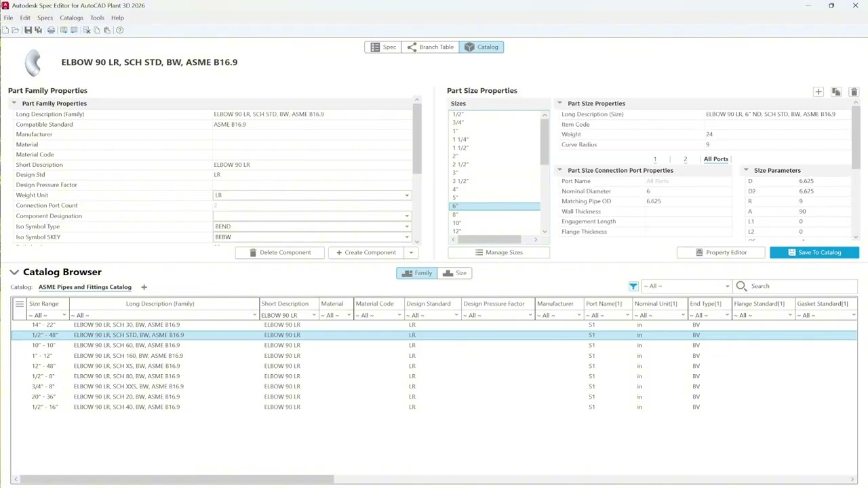Open the Iso Symbol SKEY dropdown
Image resolution: width=868 pixels, height=488 pixels.
tap(407, 237)
